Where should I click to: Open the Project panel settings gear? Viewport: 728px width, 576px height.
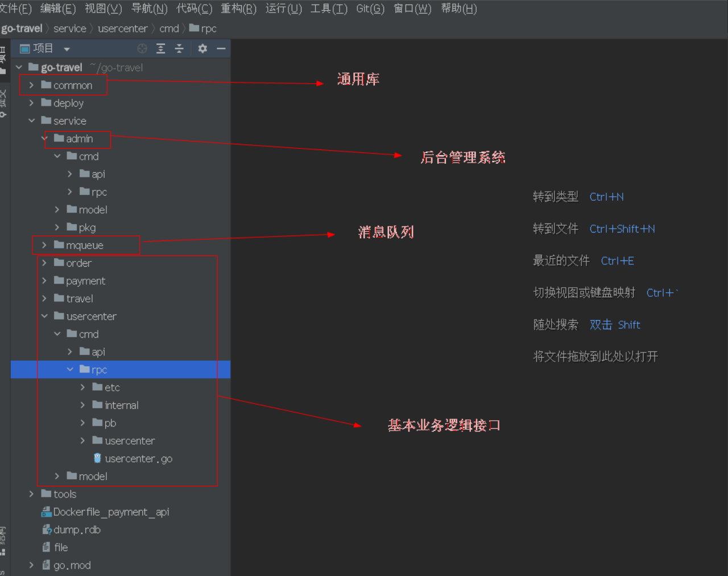202,48
